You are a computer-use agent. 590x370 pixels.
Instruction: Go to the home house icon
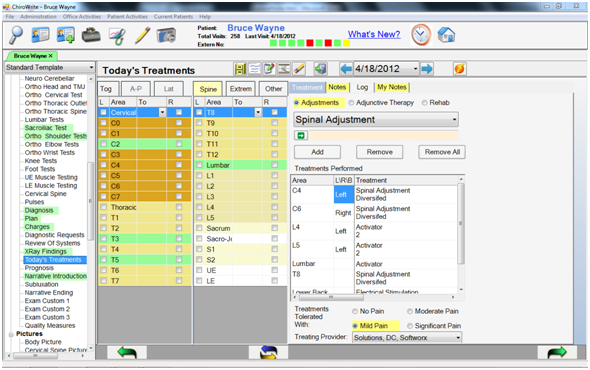tap(446, 35)
